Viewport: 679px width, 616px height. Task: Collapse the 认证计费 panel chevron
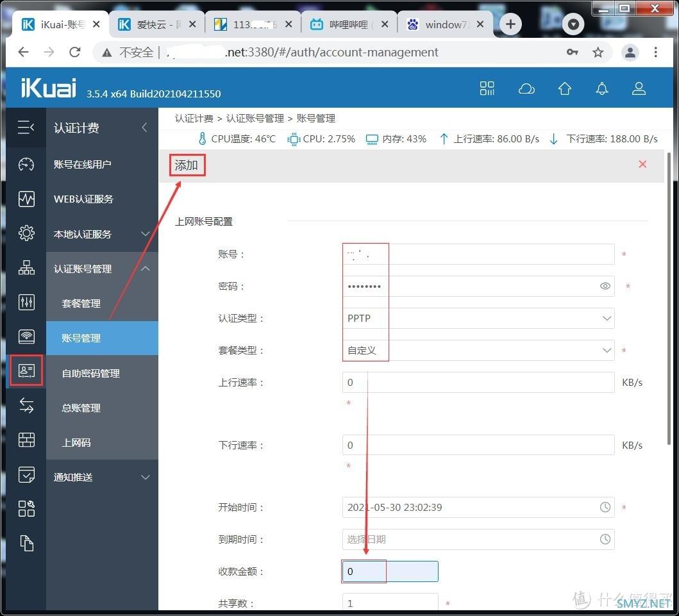pos(145,128)
